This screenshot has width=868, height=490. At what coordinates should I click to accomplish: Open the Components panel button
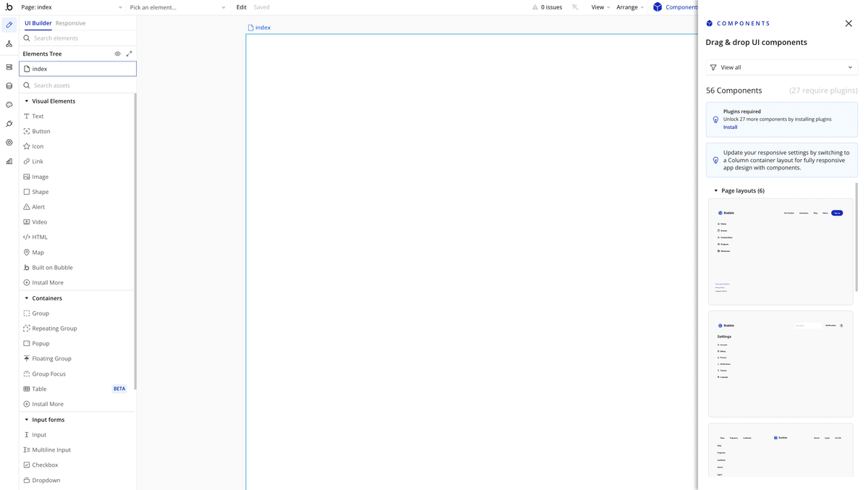(x=676, y=7)
